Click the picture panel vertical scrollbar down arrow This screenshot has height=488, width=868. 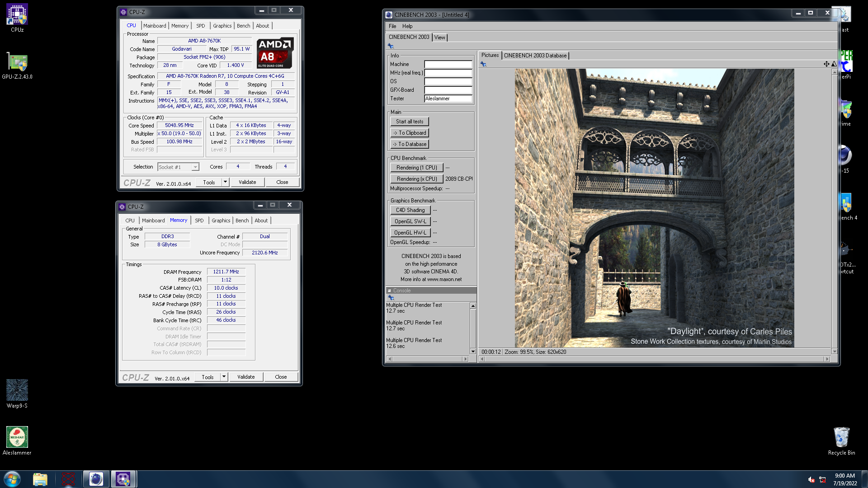click(835, 351)
